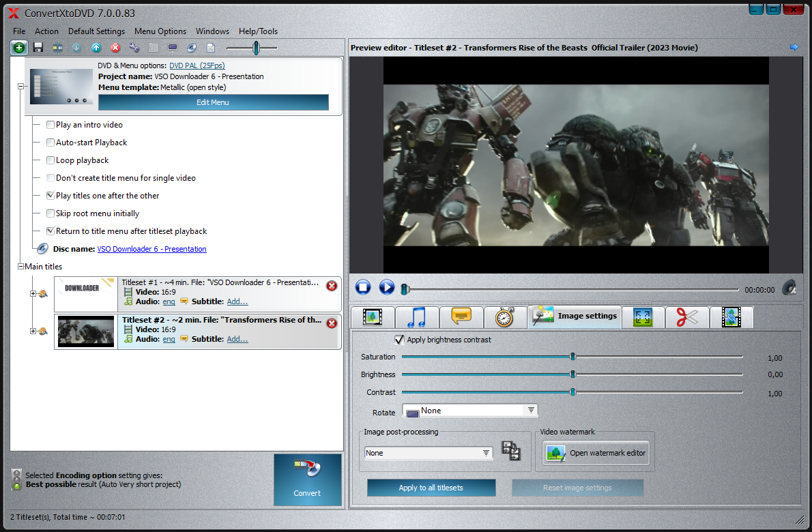This screenshot has height=532, width=812.
Task: Uncheck Apply brightness contrast
Action: (400, 340)
